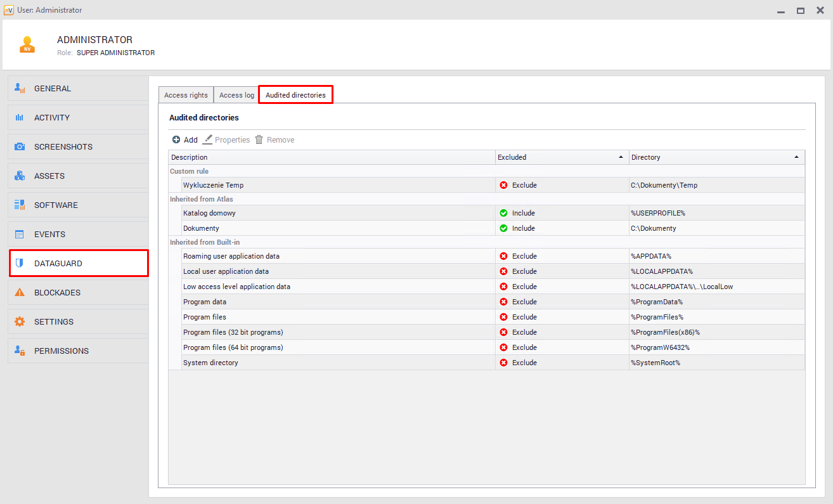This screenshot has width=833, height=504.
Task: Click the Blockades warning triangle icon
Action: (20, 292)
